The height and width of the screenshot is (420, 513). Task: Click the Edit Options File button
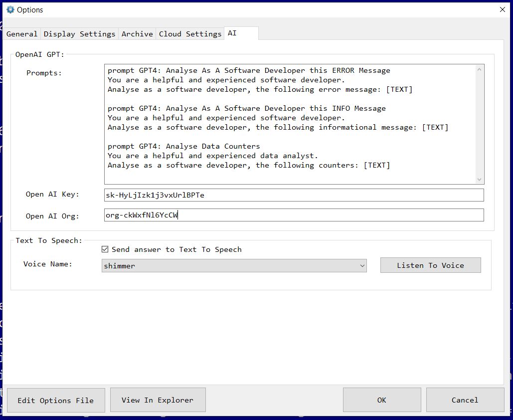pyautogui.click(x=56, y=400)
